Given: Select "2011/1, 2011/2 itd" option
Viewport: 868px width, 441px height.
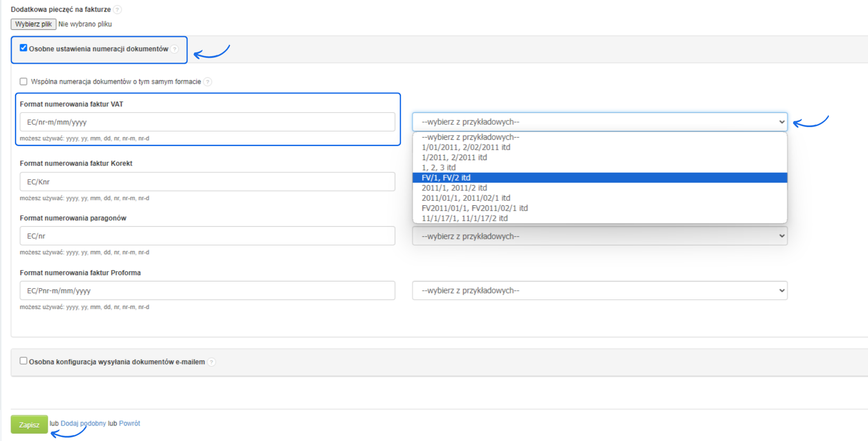Looking at the screenshot, I should (x=454, y=188).
